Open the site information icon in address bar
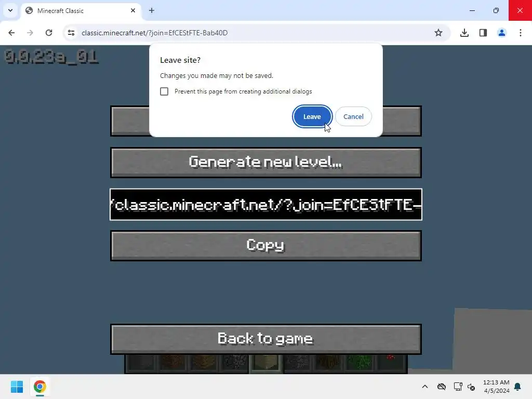 [x=71, y=33]
